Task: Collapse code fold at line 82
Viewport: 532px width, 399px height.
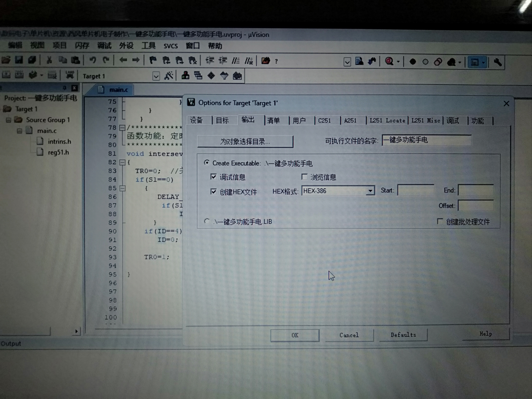Action: coord(122,162)
